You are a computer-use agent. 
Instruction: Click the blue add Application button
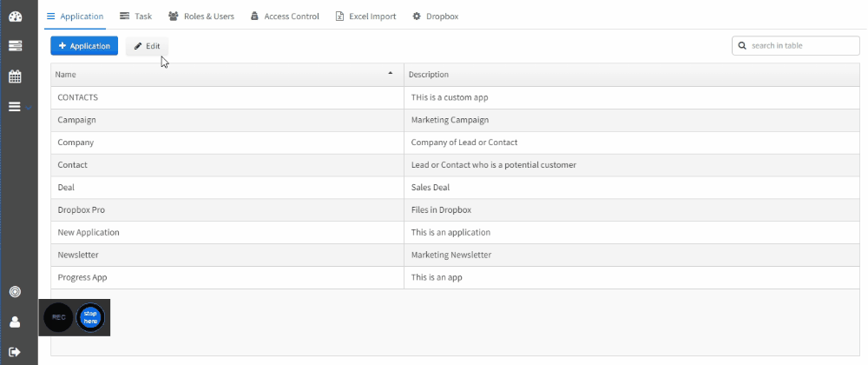84,46
